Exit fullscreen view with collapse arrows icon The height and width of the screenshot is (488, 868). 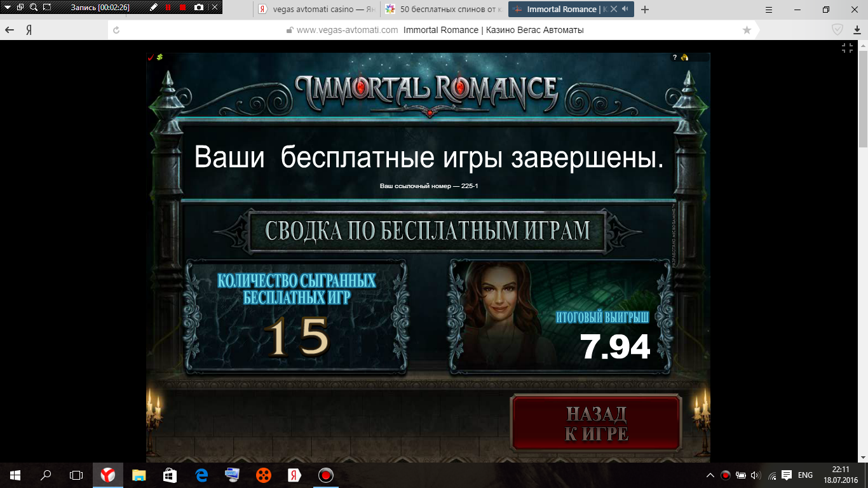(x=847, y=48)
